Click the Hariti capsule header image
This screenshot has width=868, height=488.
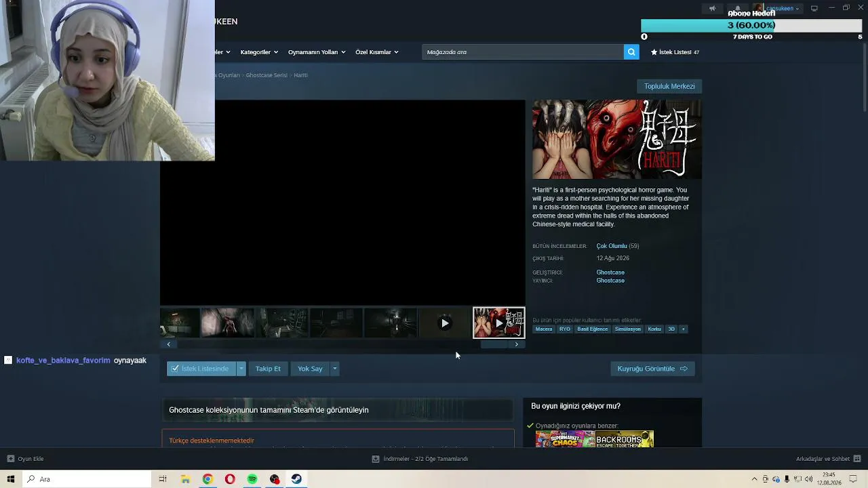coord(617,140)
